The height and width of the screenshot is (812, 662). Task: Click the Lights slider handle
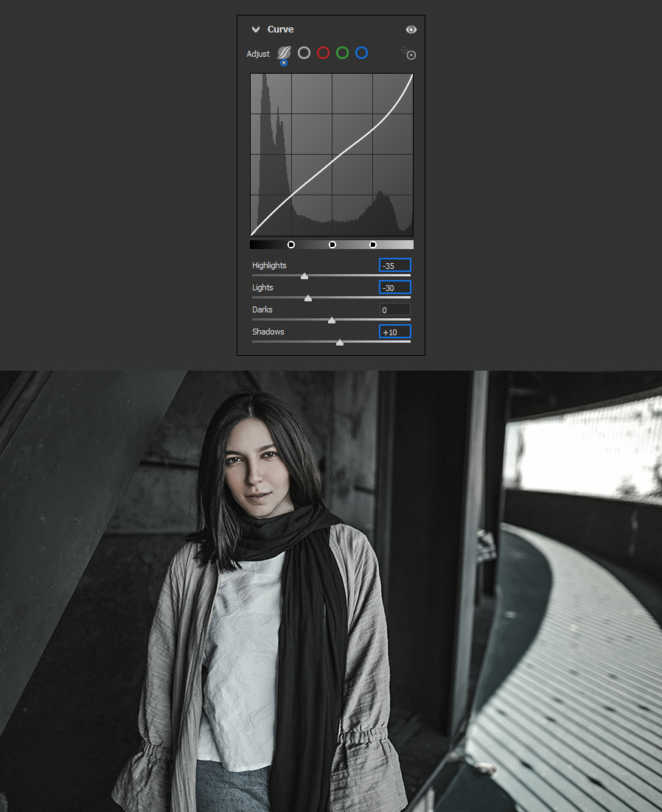[308, 298]
